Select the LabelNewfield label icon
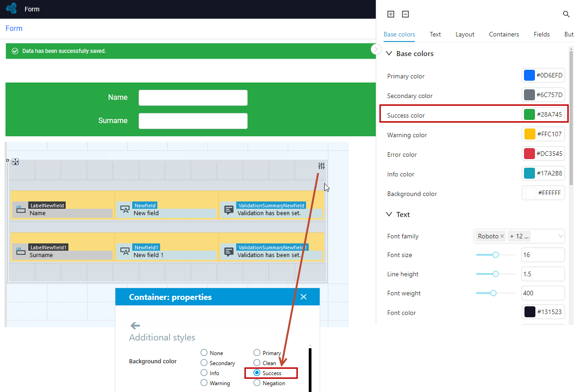 21,209
